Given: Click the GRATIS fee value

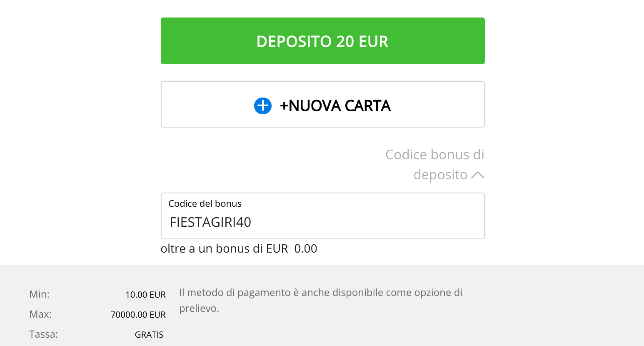Looking at the screenshot, I should [x=149, y=335].
